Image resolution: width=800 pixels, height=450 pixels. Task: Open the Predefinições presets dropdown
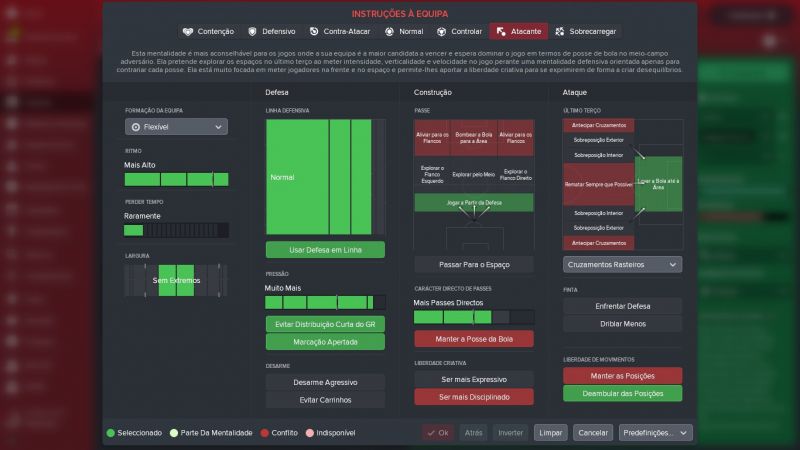coord(655,433)
